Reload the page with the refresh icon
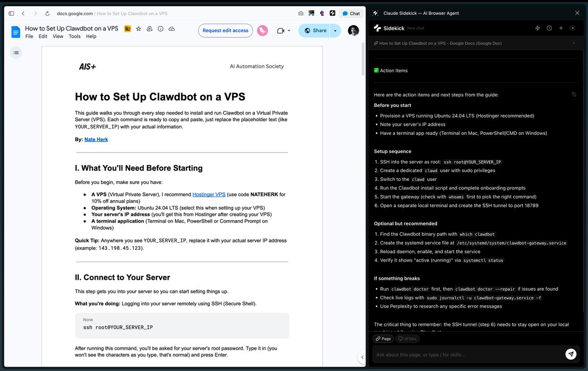Screen dimensions: 588x371 point(48,14)
